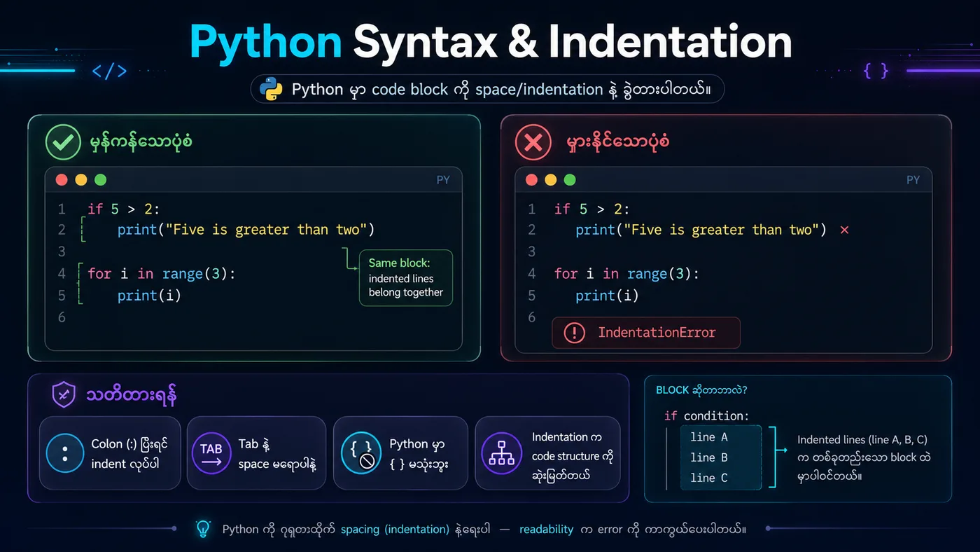This screenshot has width=980, height=552.
Task: Click 'if 5 > 2:' in the correct-example window
Action: pyautogui.click(x=124, y=209)
